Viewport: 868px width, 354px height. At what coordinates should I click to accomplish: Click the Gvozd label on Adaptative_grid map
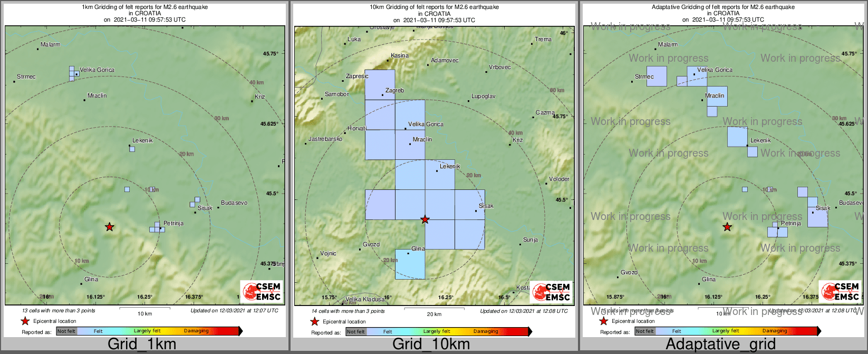tap(629, 272)
